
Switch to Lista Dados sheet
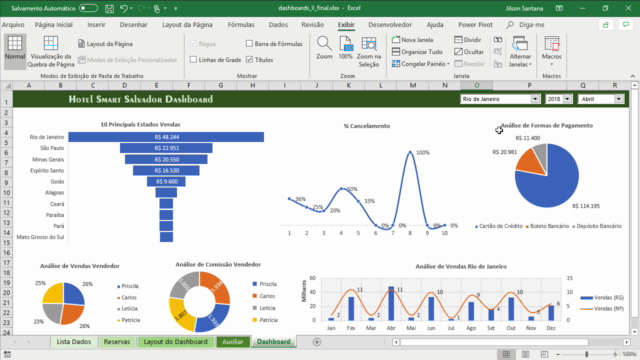[74, 342]
